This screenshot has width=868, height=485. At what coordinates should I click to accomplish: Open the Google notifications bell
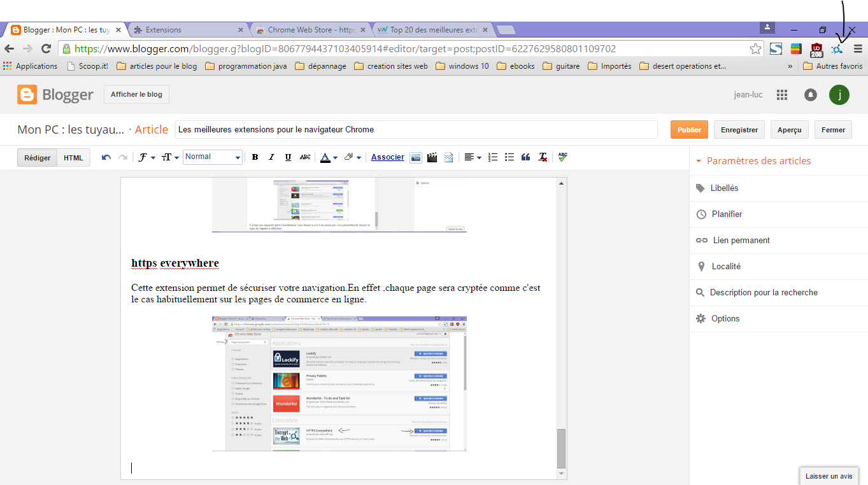(811, 95)
